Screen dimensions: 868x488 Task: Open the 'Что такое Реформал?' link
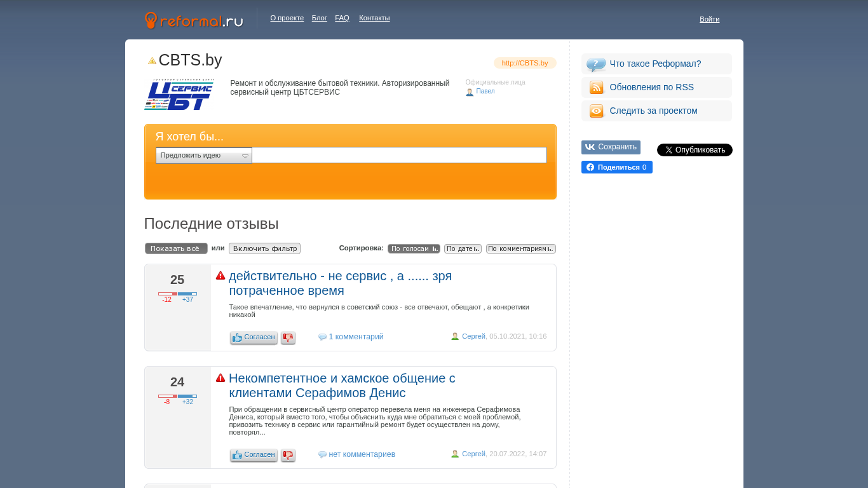click(655, 64)
